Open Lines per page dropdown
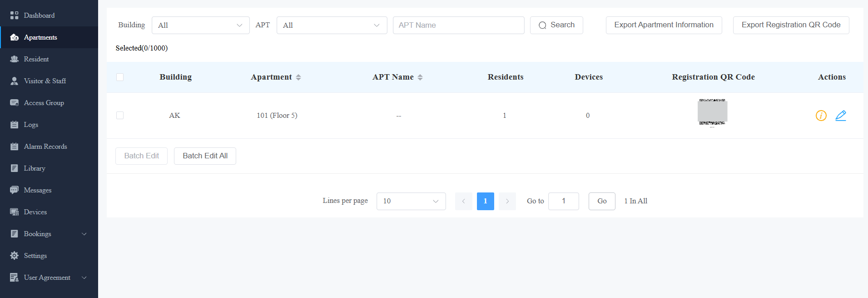This screenshot has height=298, width=868. (x=411, y=201)
